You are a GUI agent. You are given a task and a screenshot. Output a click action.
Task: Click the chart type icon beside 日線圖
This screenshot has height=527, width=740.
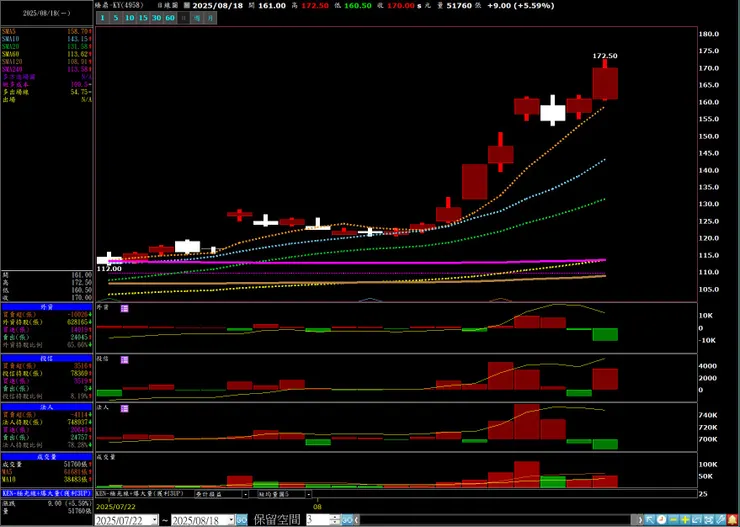[x=186, y=6]
